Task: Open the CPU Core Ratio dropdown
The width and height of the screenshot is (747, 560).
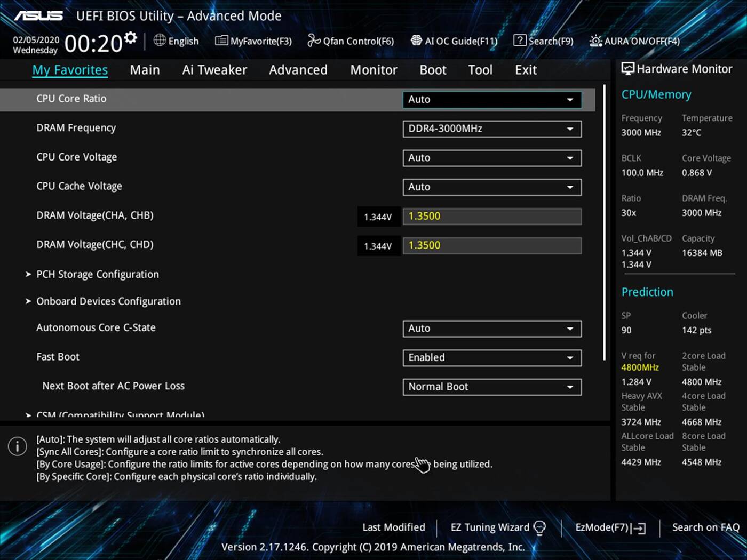Action: 491,99
